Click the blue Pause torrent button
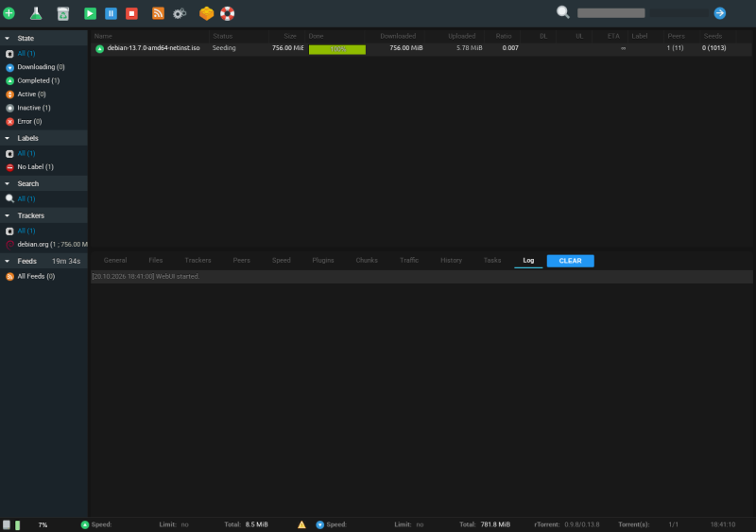This screenshot has height=532, width=756. [x=111, y=13]
